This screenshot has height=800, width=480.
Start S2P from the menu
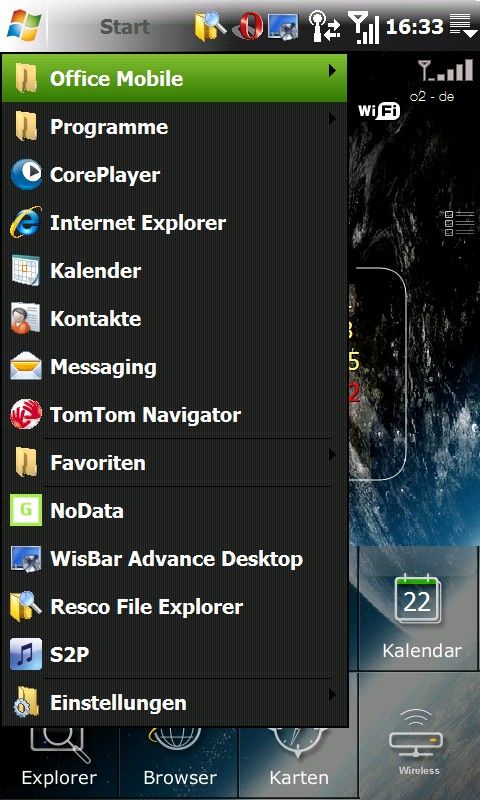(174, 655)
